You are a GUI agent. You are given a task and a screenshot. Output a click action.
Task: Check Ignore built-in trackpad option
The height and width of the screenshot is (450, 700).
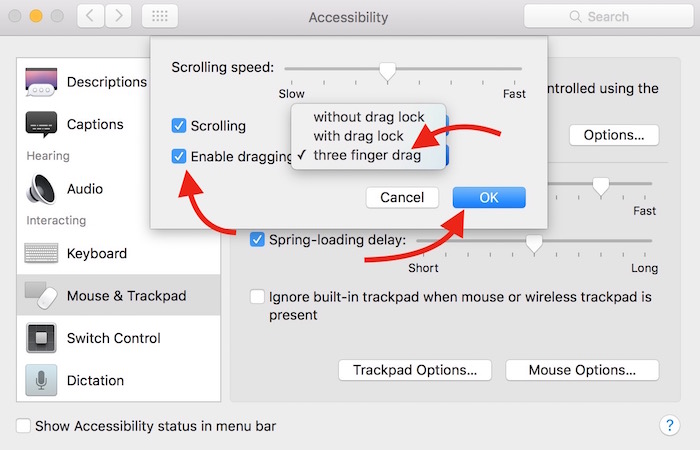[x=258, y=297]
